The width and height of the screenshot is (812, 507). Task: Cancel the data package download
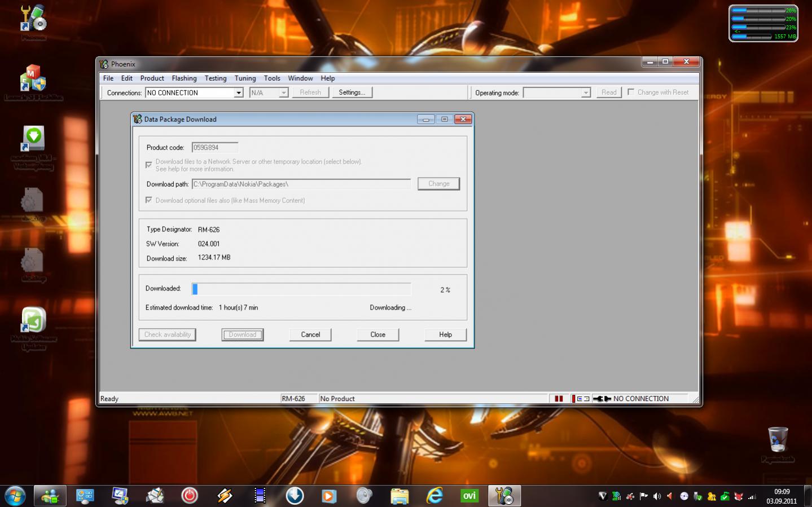coord(310,334)
